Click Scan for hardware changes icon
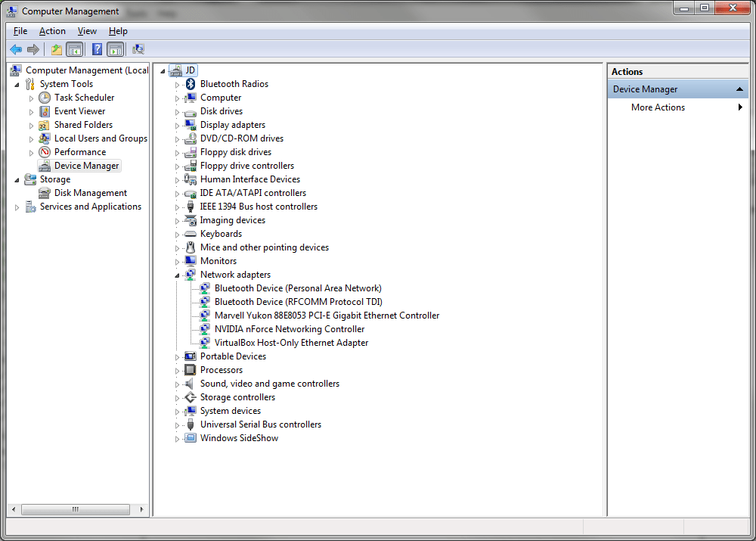The width and height of the screenshot is (756, 541). 138,49
